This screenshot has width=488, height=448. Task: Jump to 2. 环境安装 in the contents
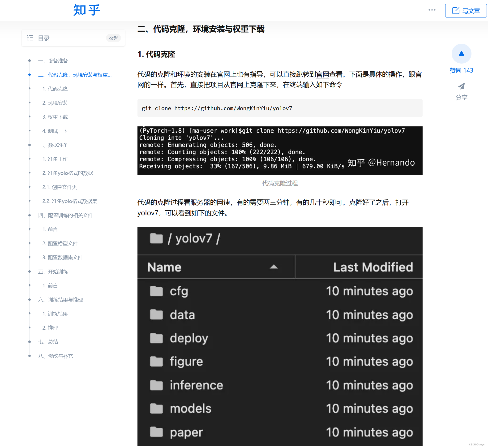point(55,103)
